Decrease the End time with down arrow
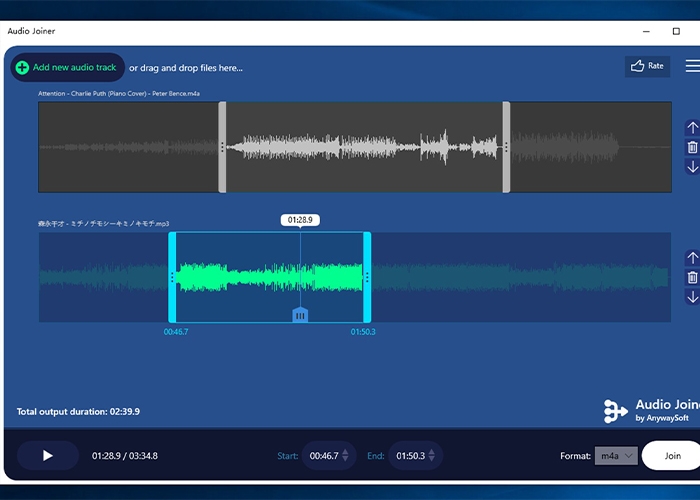 [x=432, y=459]
